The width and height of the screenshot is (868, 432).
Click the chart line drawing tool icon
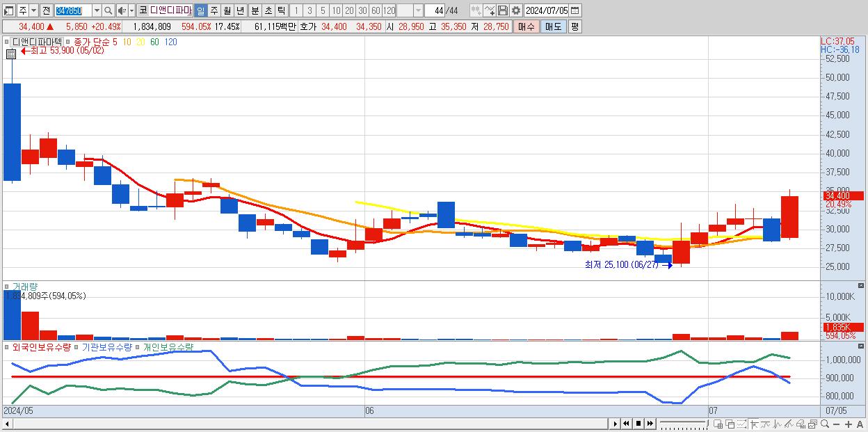point(489,10)
